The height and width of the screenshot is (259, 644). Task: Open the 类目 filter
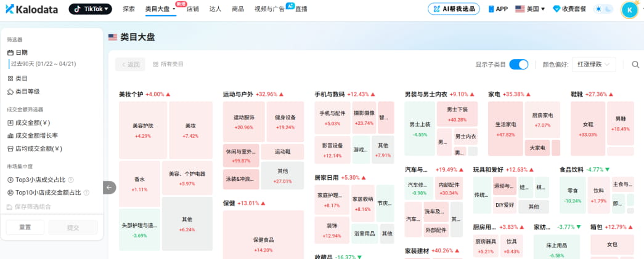[x=18, y=78]
